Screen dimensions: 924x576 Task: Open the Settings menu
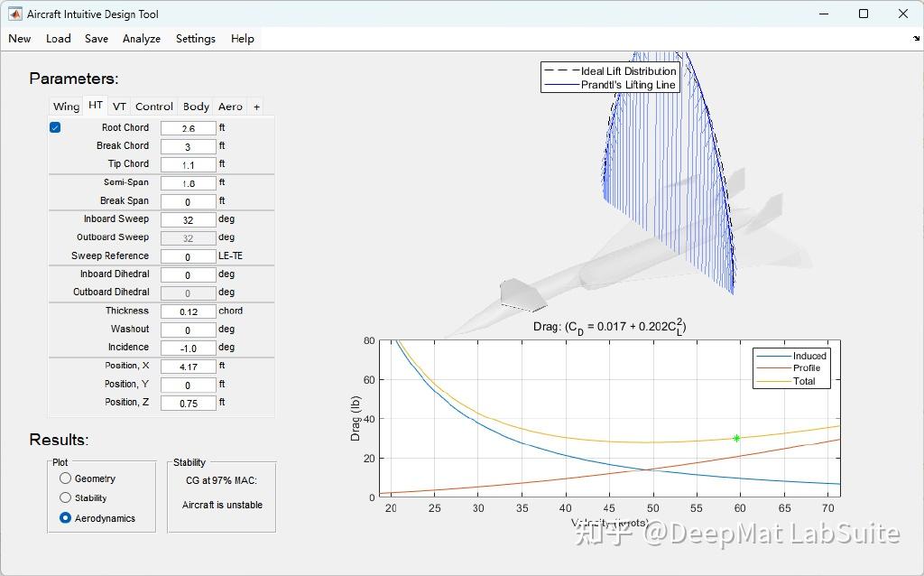click(x=195, y=38)
